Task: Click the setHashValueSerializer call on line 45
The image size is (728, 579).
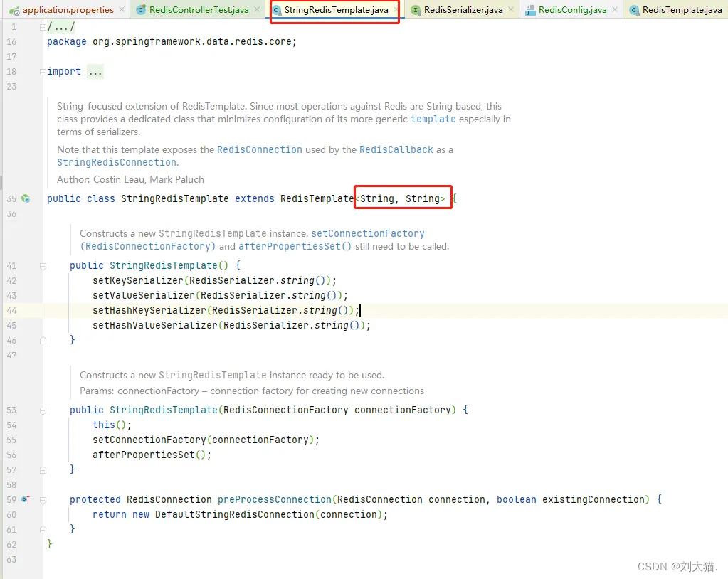Action: pos(154,325)
